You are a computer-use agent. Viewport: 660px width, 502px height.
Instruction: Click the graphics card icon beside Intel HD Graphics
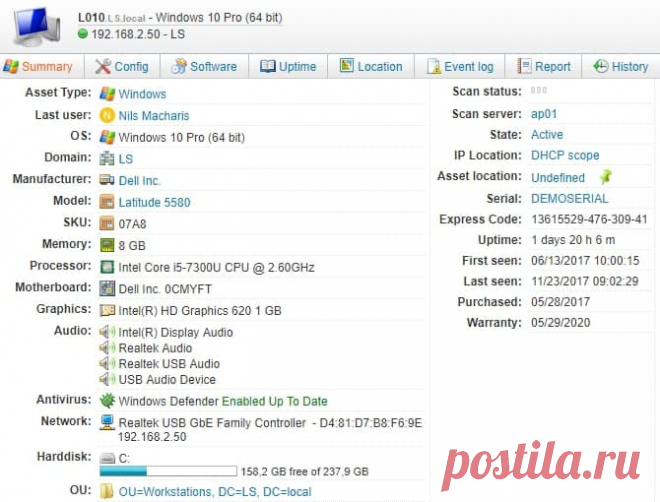[x=107, y=311]
